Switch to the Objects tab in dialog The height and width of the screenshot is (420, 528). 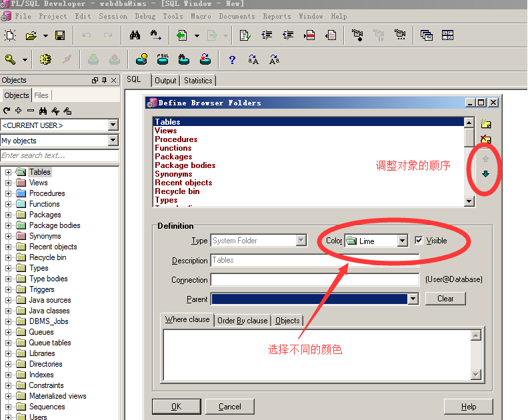click(x=287, y=320)
